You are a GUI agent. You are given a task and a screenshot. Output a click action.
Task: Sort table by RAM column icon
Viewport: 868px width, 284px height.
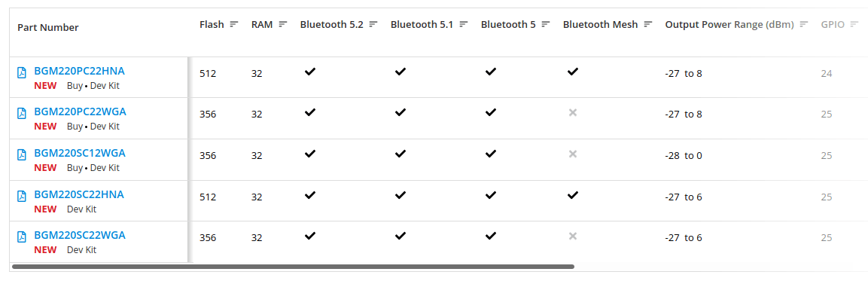coord(283,24)
